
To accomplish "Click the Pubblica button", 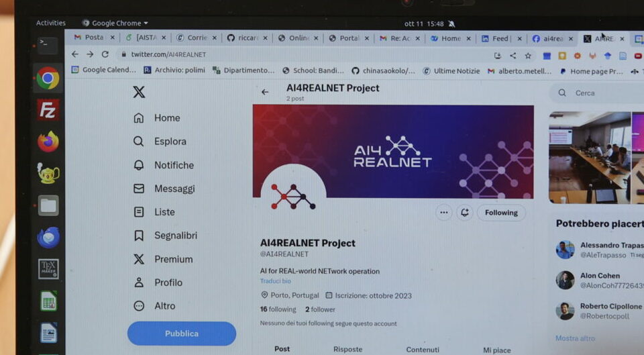I will 182,334.
